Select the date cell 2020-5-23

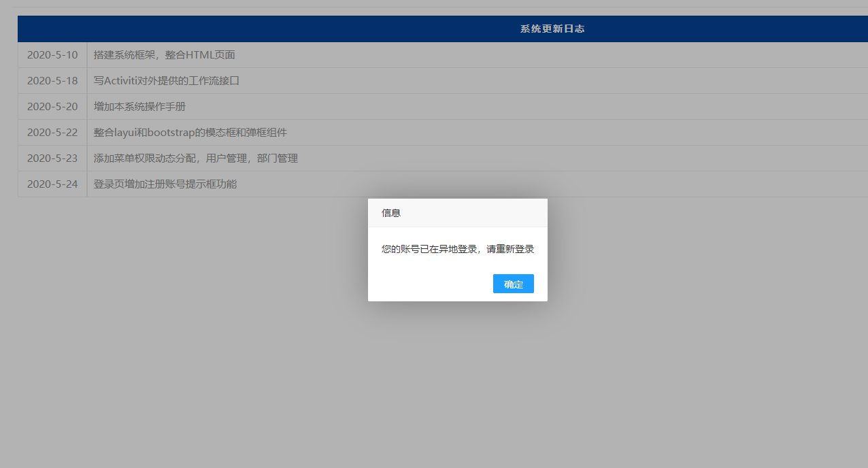52,158
